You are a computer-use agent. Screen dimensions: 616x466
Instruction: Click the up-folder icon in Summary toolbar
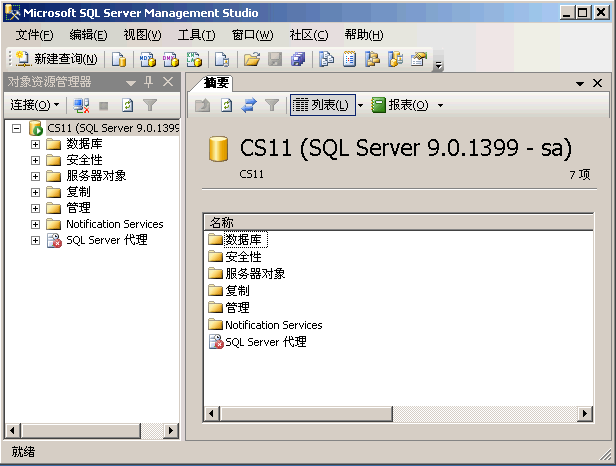[203, 105]
